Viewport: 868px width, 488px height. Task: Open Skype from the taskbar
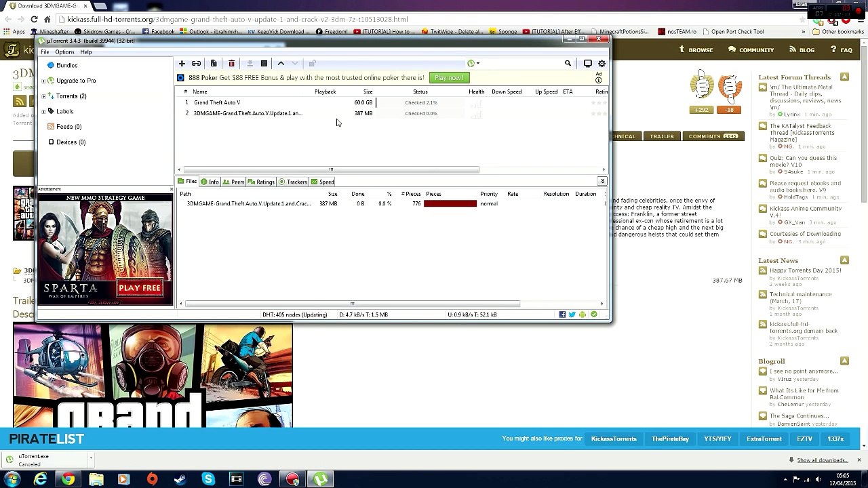pos(208,479)
